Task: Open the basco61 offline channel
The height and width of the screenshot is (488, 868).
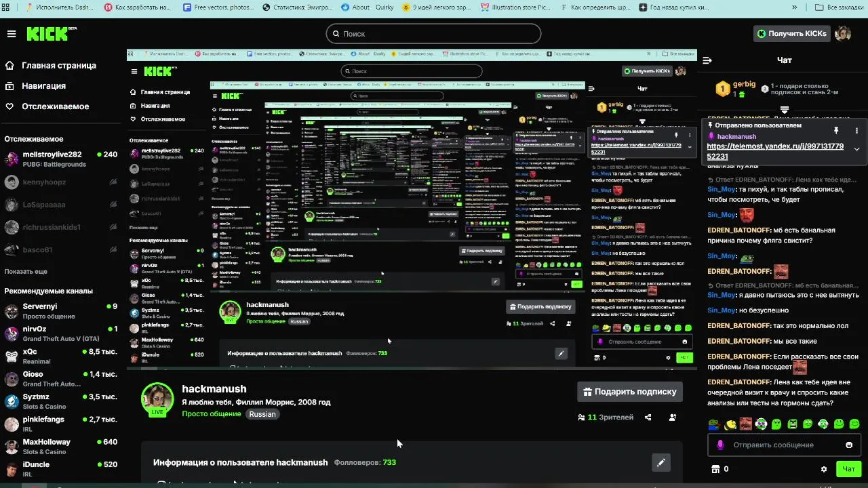Action: coord(61,249)
